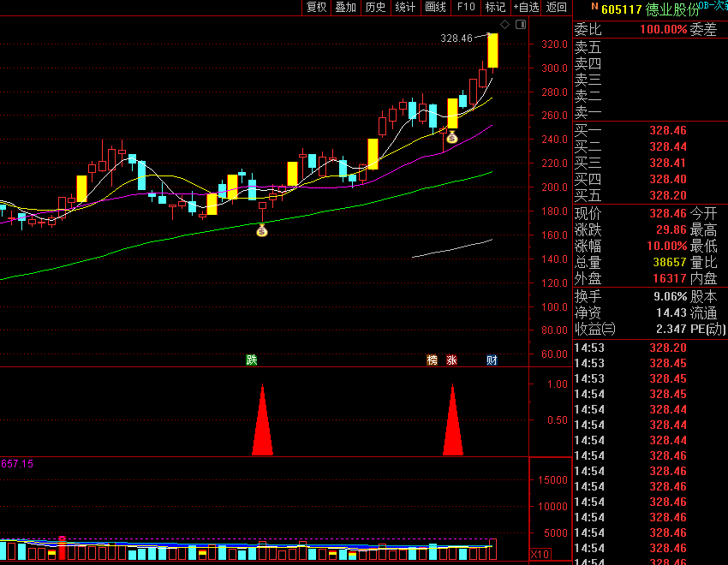This screenshot has width=728, height=565.
Task: Open the 统计 statistics menu
Action: pyautogui.click(x=405, y=7)
